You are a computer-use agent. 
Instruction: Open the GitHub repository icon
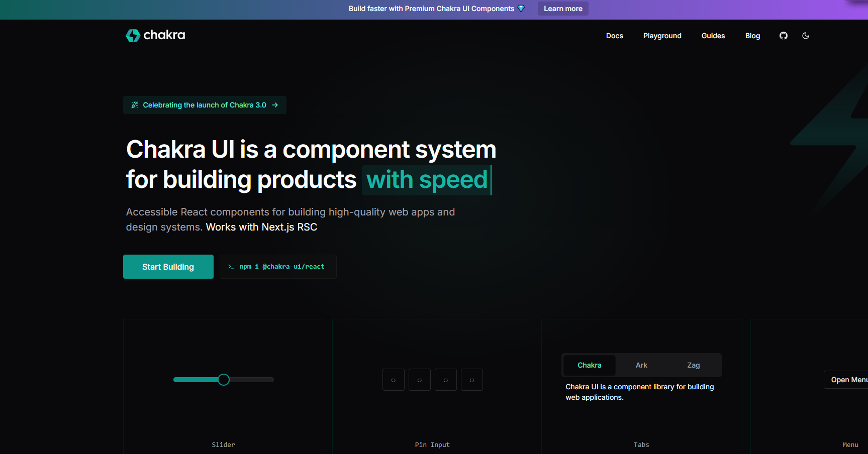pyautogui.click(x=784, y=36)
